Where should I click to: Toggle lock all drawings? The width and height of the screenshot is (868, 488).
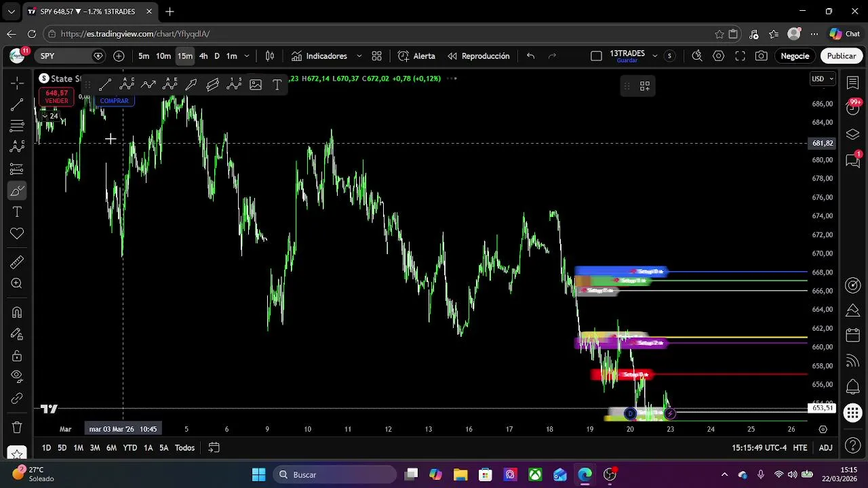pyautogui.click(x=17, y=356)
